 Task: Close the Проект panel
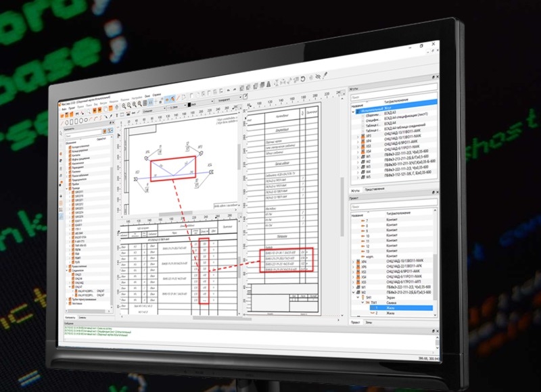pos(438,192)
